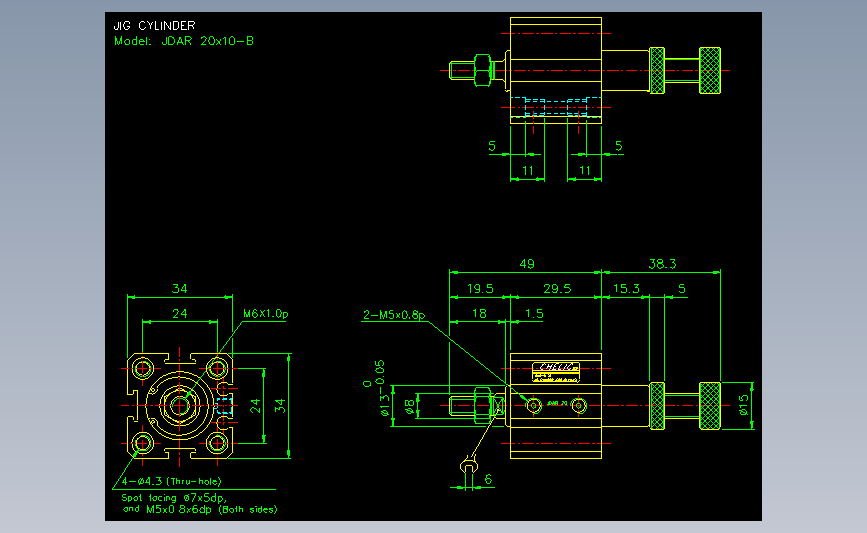Pick the 6 width dimension near wrench symbol
867x533 pixels.
click(x=488, y=479)
